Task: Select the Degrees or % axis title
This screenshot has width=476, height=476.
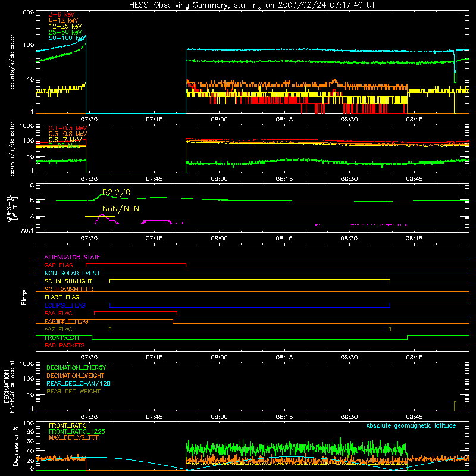Action: (x=15, y=446)
